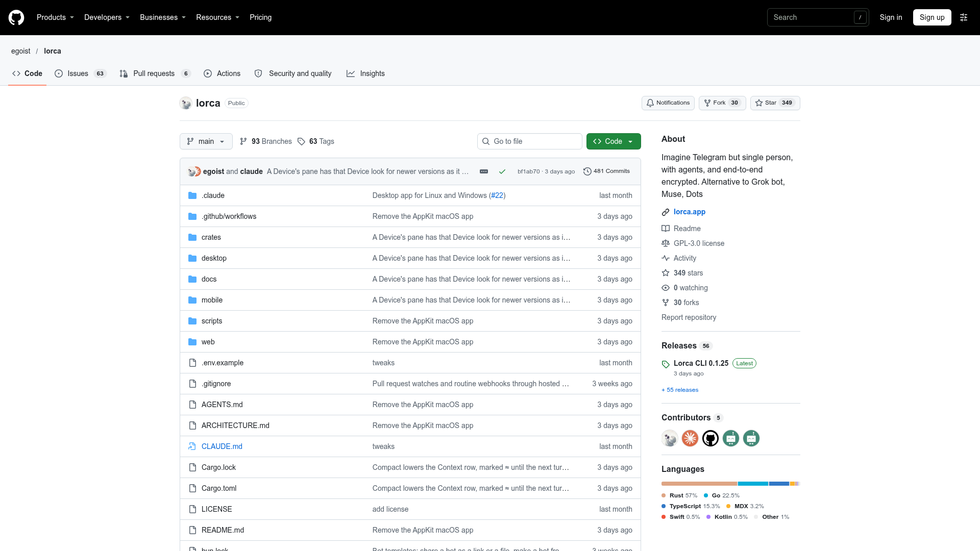
Task: Click the CLAUDE.md symlink file icon
Action: pos(192,446)
